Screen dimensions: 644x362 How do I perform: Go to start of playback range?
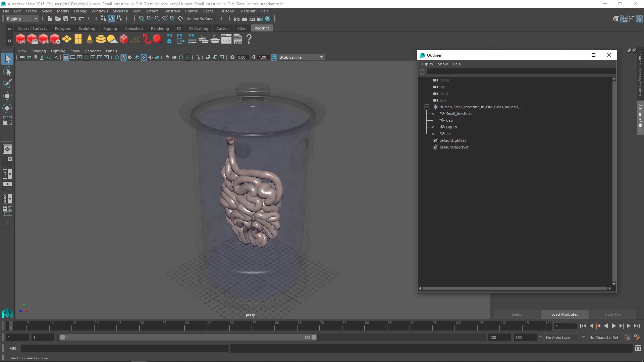[583, 326]
